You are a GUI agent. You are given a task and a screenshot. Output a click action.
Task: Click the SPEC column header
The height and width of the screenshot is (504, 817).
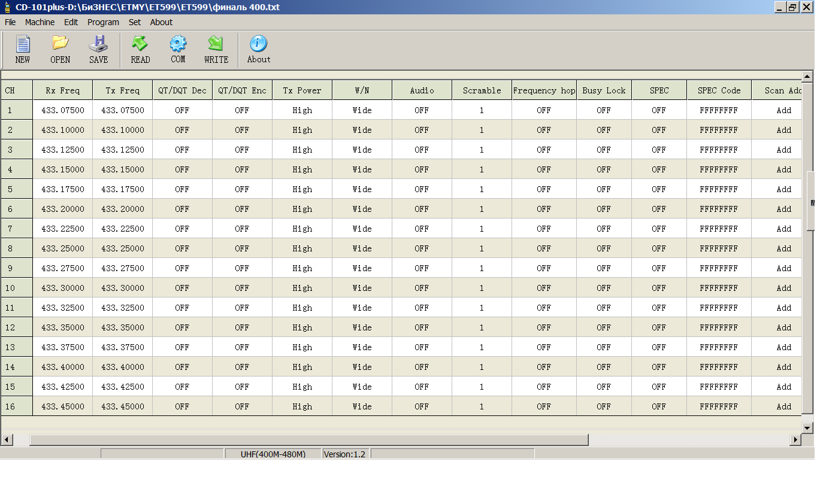click(x=659, y=90)
